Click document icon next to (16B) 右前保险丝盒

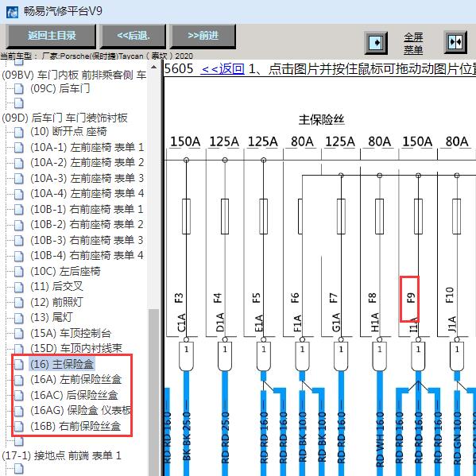(x=18, y=427)
